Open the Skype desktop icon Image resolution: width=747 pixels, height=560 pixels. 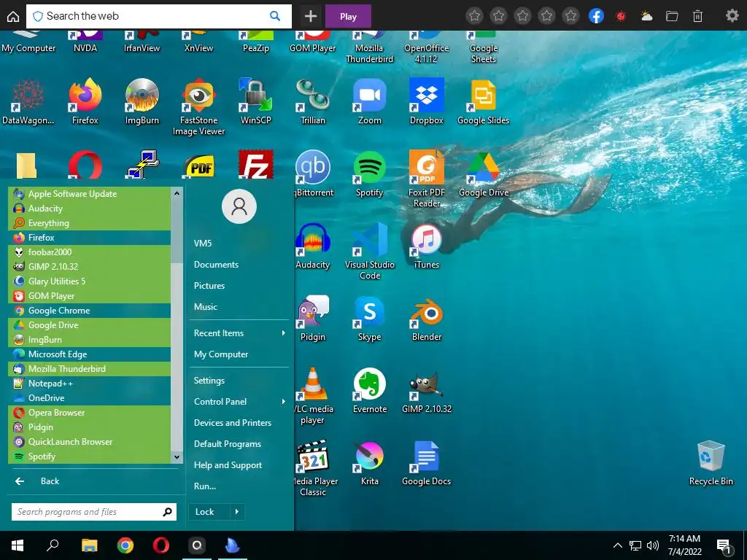pyautogui.click(x=370, y=319)
